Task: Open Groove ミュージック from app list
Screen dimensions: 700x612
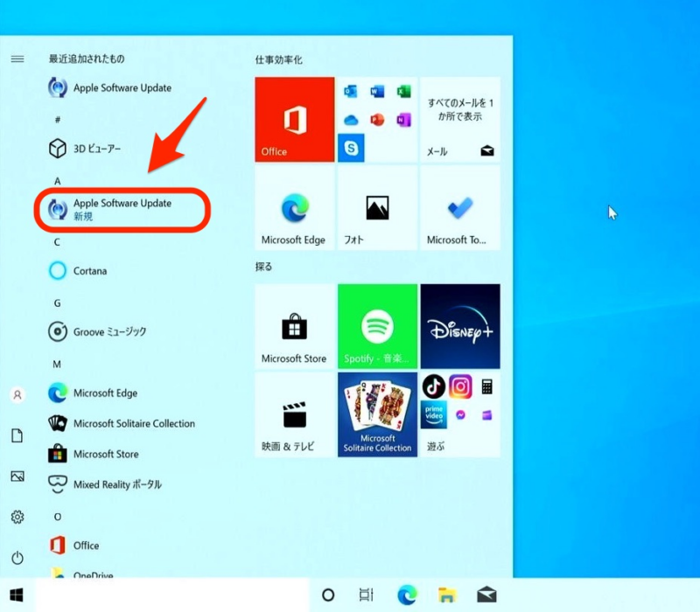Action: [97, 331]
